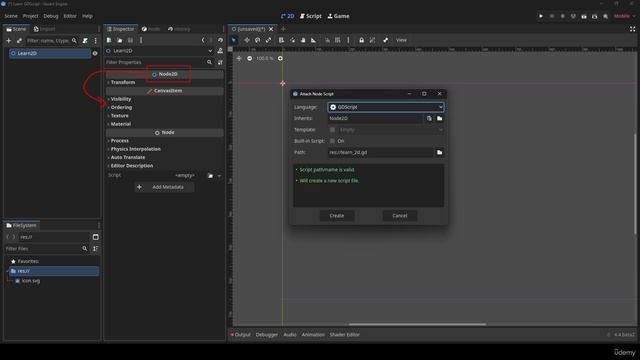Viewport: 640px width, 360px height.
Task: Click the zoom out minus button in viewport
Action: tap(249, 58)
